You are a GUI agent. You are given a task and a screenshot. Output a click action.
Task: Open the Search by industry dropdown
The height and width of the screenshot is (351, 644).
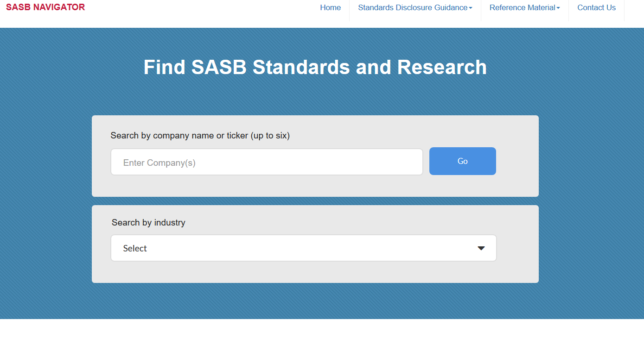click(303, 248)
